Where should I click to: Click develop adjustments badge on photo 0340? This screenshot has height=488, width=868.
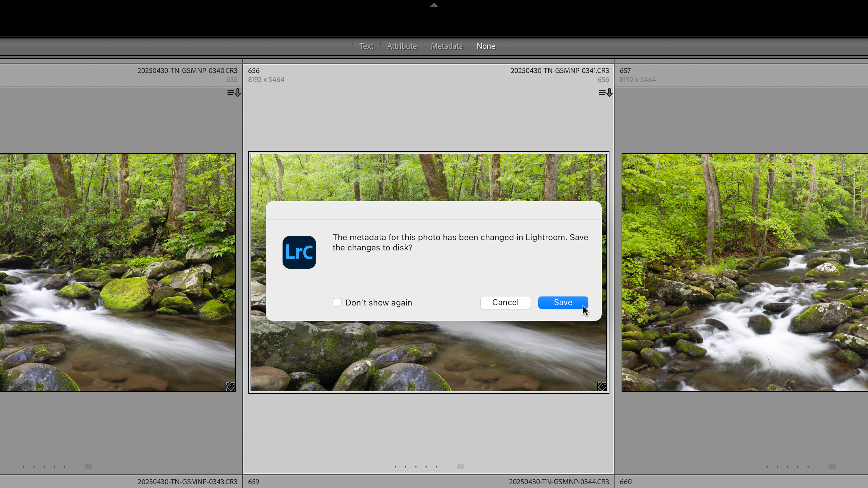230,386
